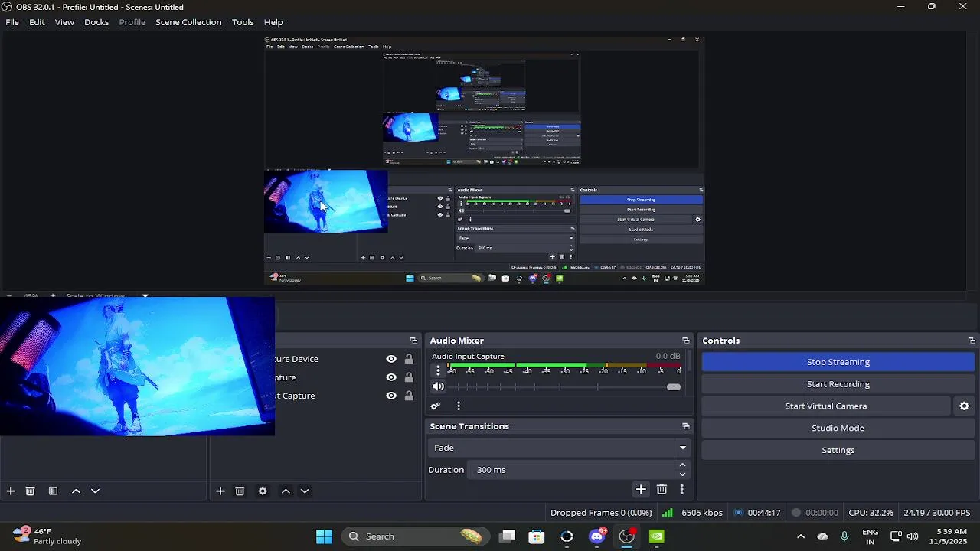Open source properties gear in the Sources toolbar
This screenshot has width=980, height=551.
pyautogui.click(x=263, y=491)
